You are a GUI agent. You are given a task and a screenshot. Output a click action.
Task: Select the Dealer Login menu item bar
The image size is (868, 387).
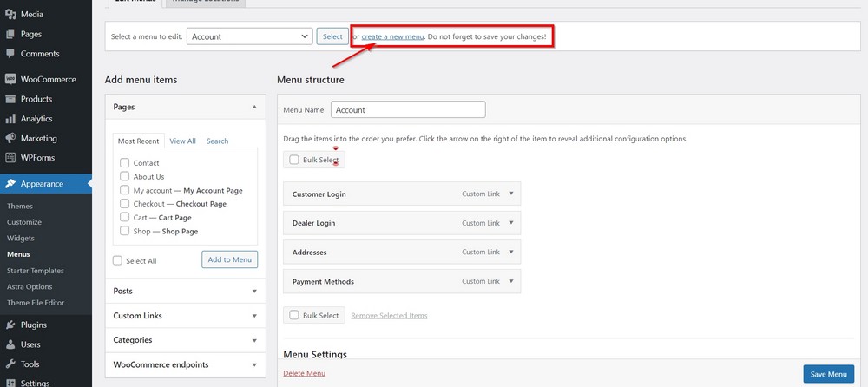pyautogui.click(x=402, y=223)
